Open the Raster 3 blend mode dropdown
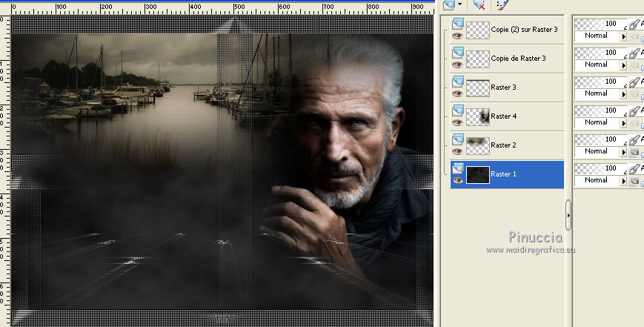The width and height of the screenshot is (644, 327). click(x=623, y=94)
